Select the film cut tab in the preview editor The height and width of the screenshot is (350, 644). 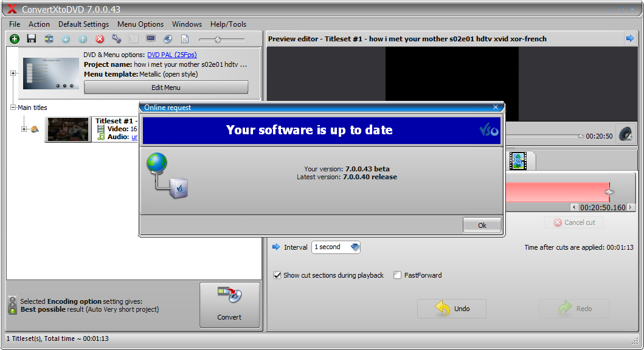click(518, 160)
